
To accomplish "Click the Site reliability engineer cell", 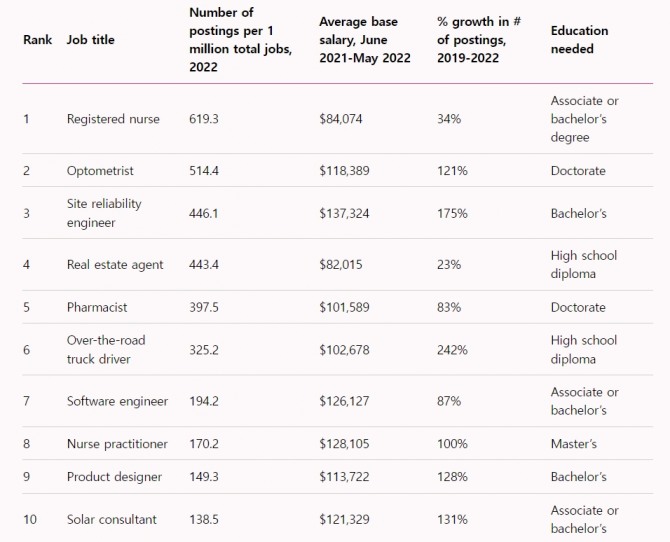I will [104, 213].
